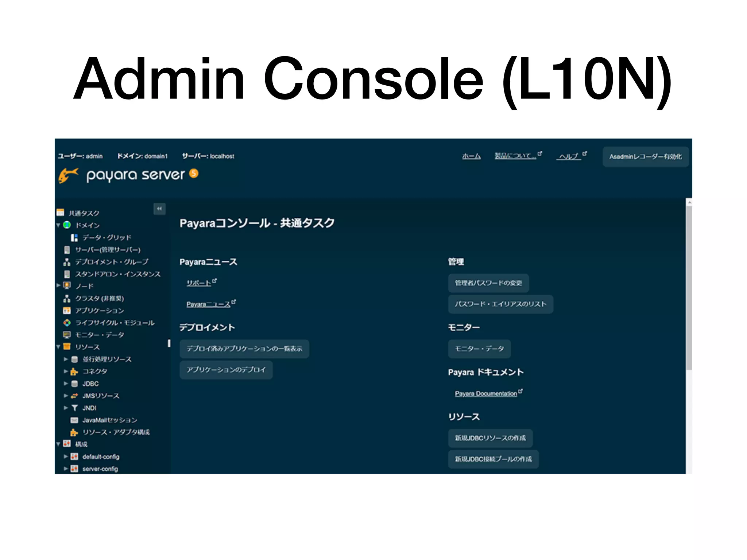Select データ・グリッド tree item text
Screen dimensions: 747x560
107,238
